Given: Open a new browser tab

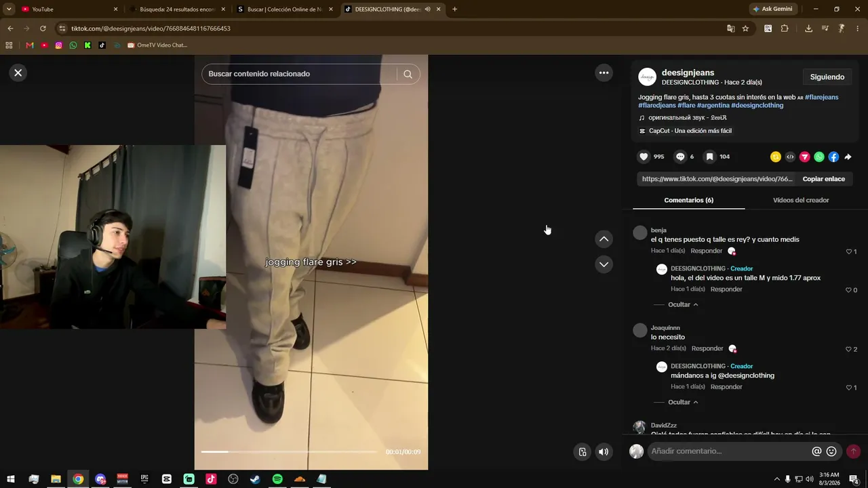Looking at the screenshot, I should tap(454, 9).
